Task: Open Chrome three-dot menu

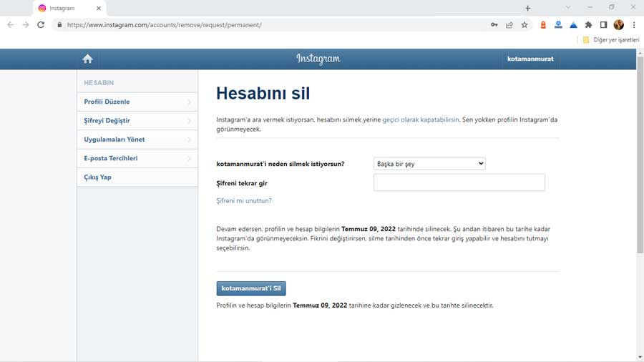Action: (x=634, y=24)
